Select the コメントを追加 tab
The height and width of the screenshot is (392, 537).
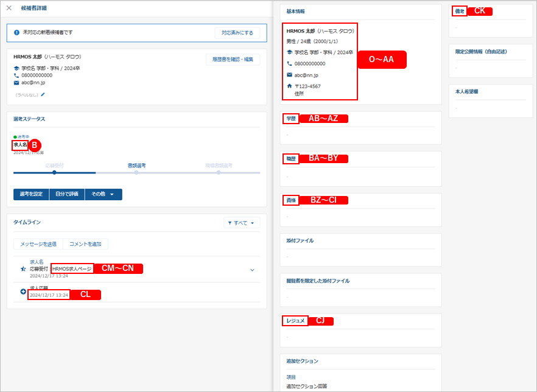[85, 244]
